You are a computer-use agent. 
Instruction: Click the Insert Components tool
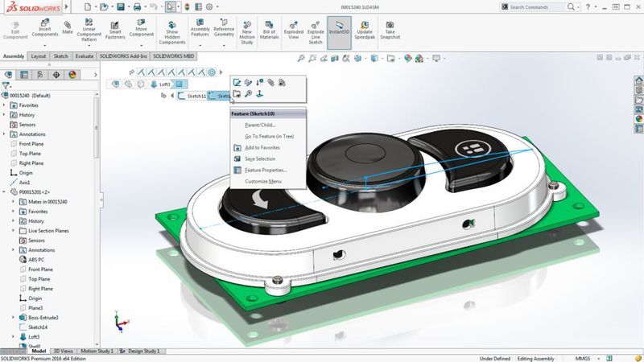pyautogui.click(x=45, y=27)
